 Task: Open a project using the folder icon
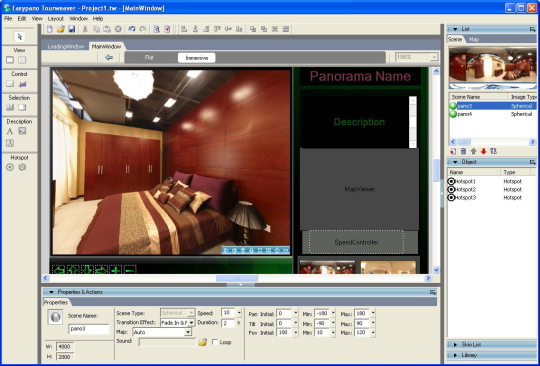pyautogui.click(x=61, y=29)
